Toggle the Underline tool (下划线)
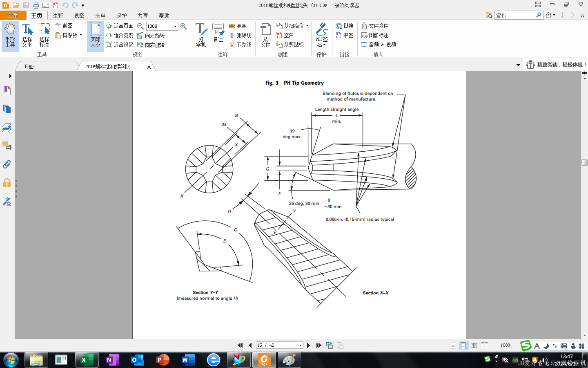588x368 pixels. [x=240, y=45]
